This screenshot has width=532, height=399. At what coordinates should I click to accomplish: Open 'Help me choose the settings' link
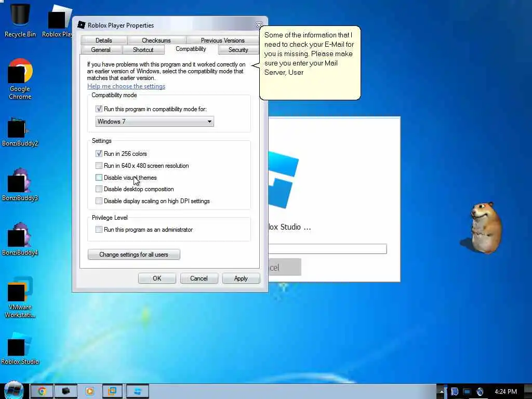pos(126,86)
